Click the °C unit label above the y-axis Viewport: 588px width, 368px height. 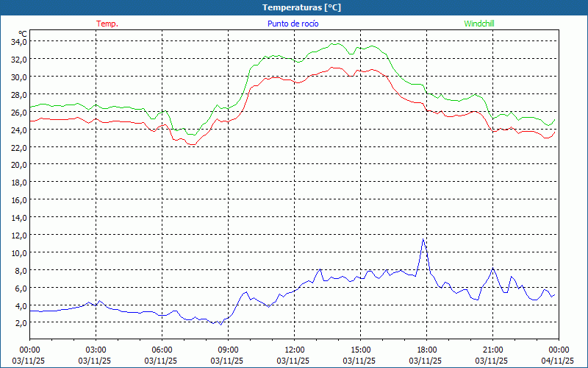(23, 34)
